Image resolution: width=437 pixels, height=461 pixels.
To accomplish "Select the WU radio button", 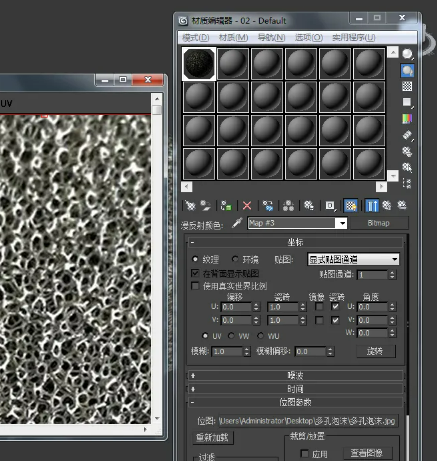I will 260,336.
